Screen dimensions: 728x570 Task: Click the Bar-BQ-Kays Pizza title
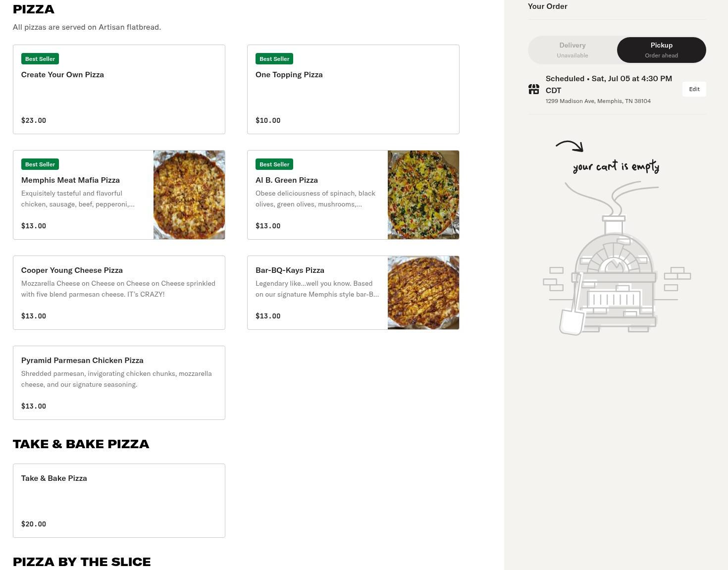point(290,270)
